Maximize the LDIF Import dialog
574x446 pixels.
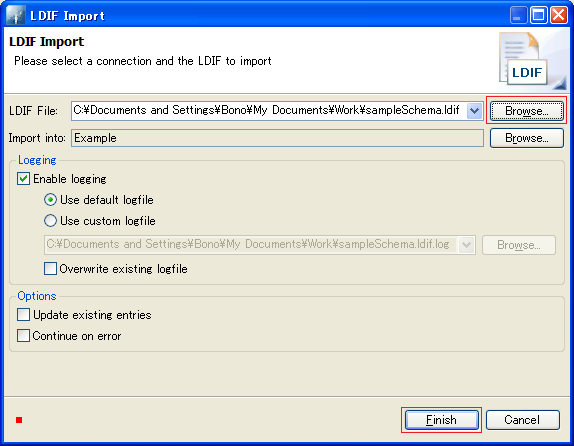click(538, 15)
